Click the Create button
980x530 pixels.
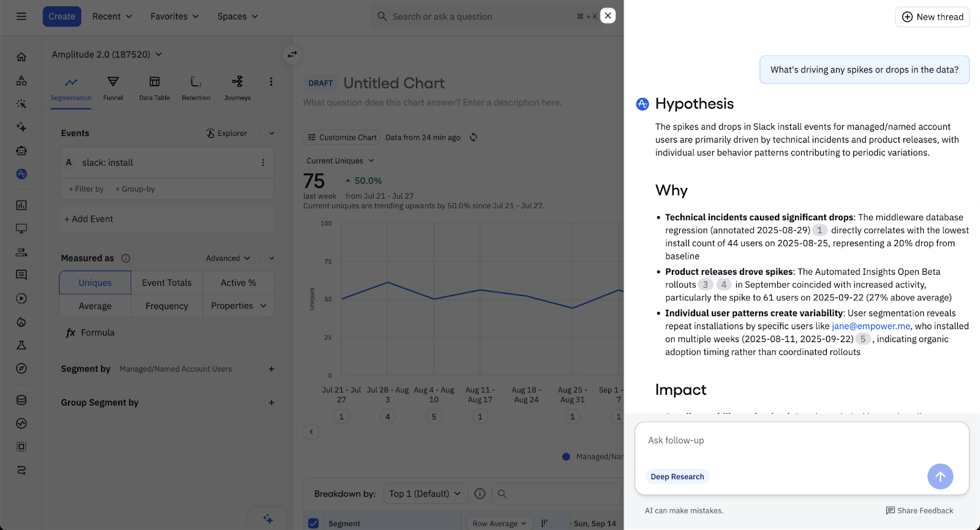[62, 17]
